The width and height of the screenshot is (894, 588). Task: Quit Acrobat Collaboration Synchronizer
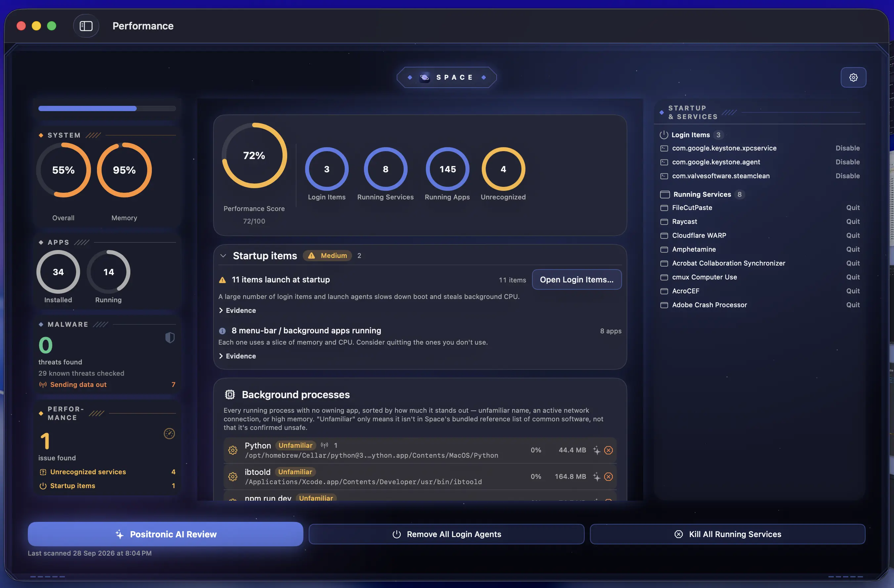pos(853,263)
